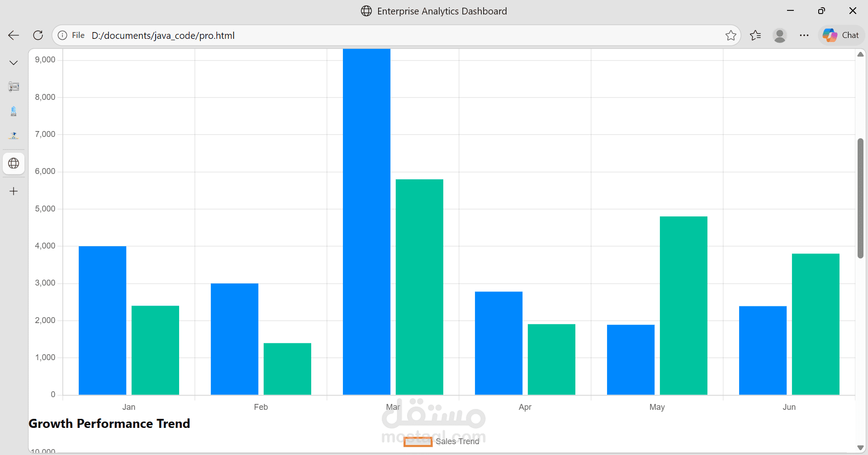Click the scrollbar up arrow
The height and width of the screenshot is (455, 868).
tap(860, 54)
